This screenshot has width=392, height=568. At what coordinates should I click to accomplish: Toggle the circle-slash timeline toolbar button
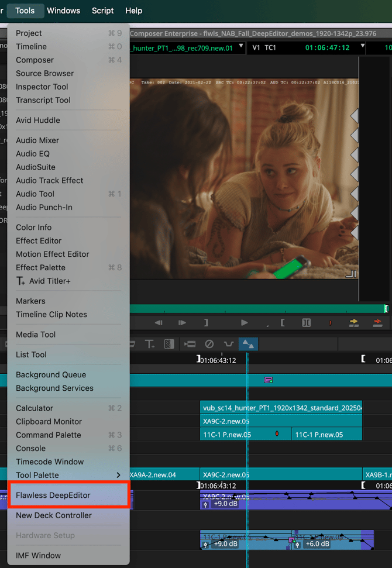pyautogui.click(x=209, y=344)
